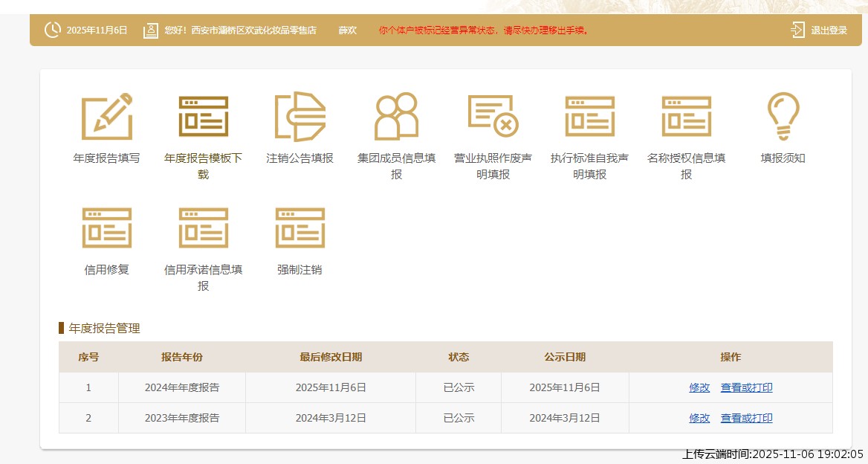The height and width of the screenshot is (464, 868).
Task: Click the username 薛欢 in the header
Action: (x=346, y=30)
